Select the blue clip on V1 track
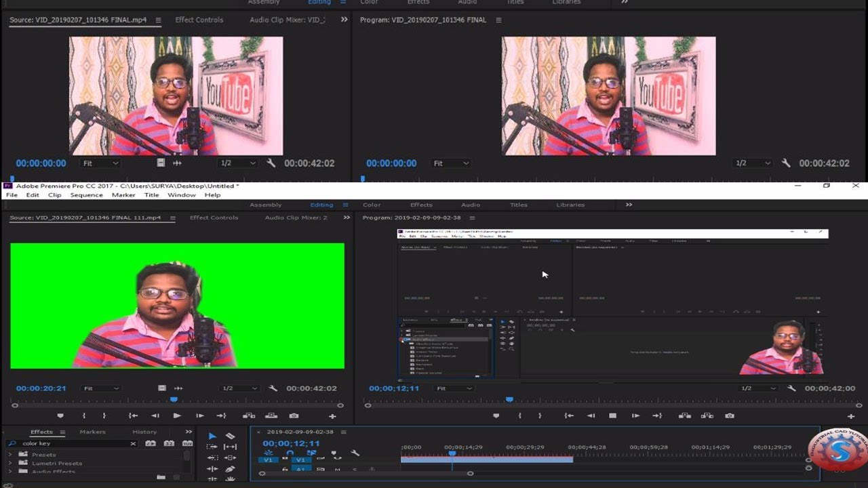868x488 pixels. [487, 460]
